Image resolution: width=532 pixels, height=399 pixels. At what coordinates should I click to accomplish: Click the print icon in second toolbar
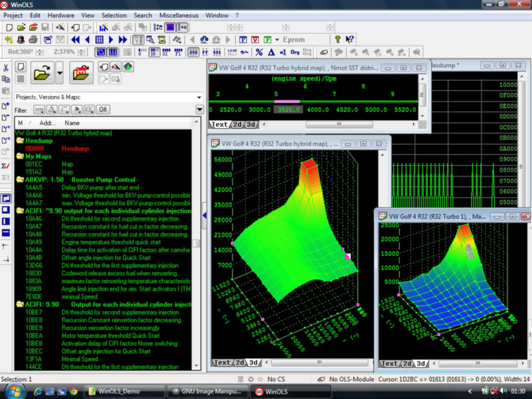click(x=34, y=39)
